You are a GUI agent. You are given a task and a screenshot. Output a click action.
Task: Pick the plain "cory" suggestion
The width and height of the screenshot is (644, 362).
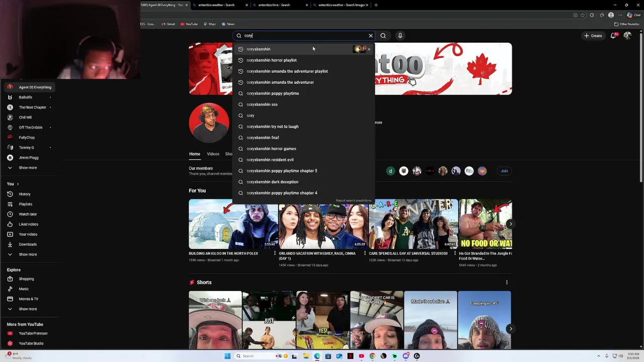click(304, 116)
